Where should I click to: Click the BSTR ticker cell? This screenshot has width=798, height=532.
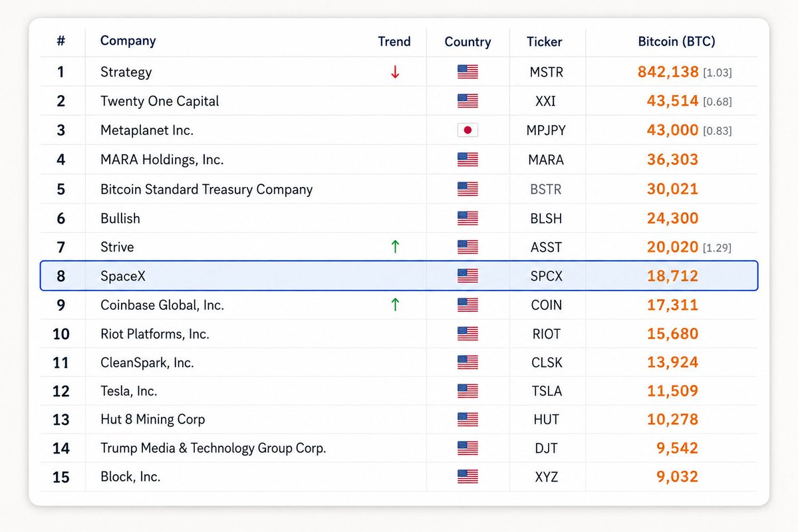tap(545, 190)
